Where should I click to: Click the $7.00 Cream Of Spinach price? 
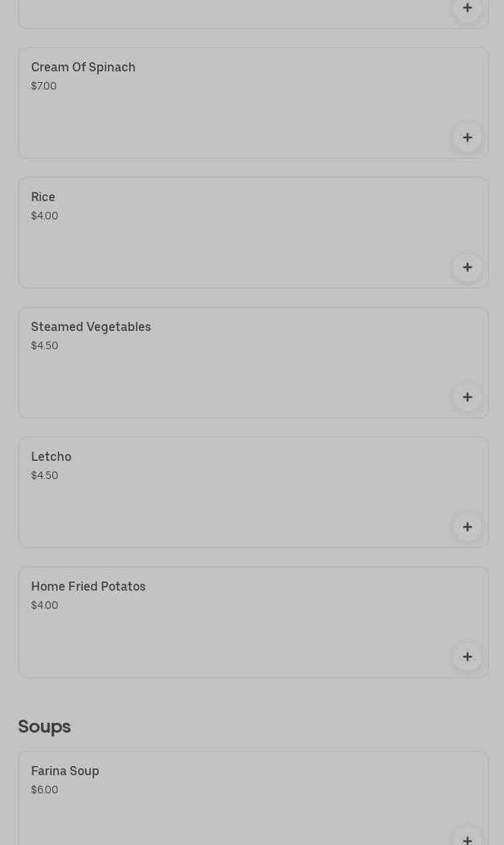pos(44,86)
